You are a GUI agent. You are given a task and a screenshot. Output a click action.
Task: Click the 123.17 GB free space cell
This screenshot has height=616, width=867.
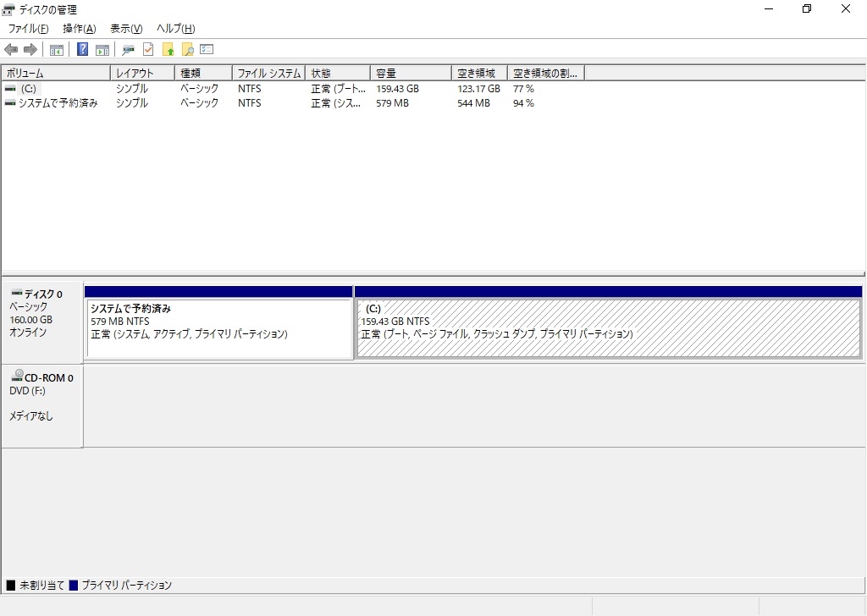pos(479,88)
